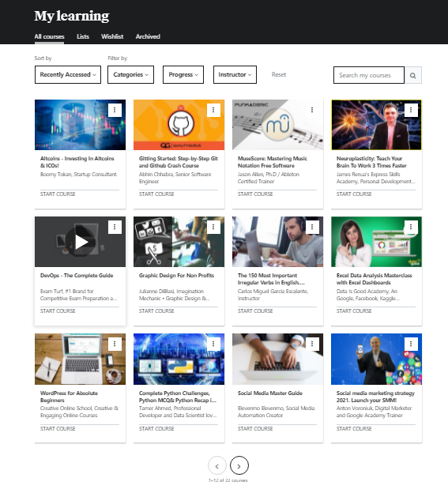Screen dimensions: 448x497
Task: Click the search magnifier button
Action: click(x=412, y=75)
